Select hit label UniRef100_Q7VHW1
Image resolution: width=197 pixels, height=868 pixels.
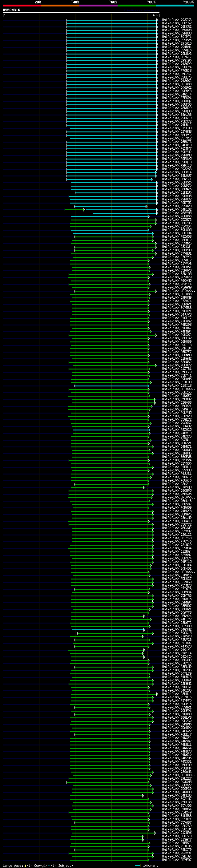177,253
